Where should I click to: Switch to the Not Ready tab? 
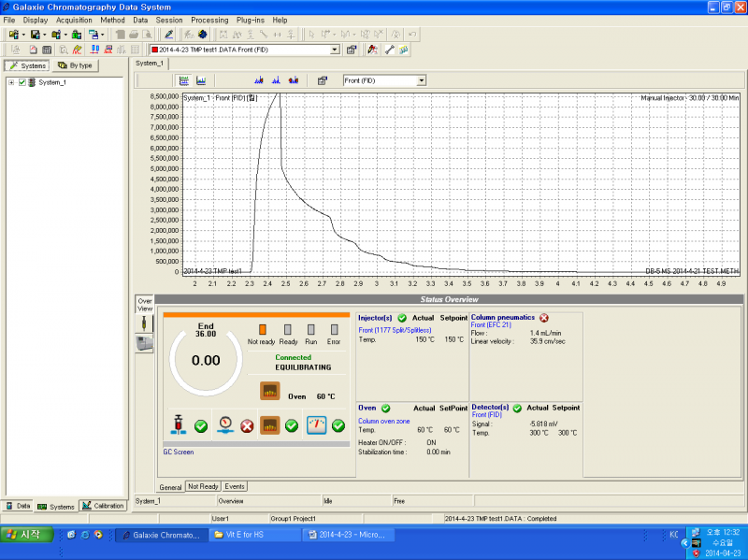pos(203,486)
